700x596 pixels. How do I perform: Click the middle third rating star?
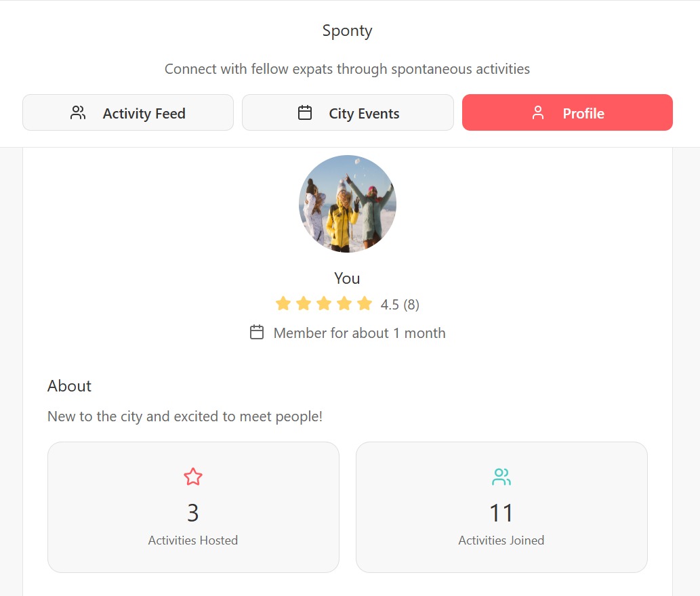point(324,303)
